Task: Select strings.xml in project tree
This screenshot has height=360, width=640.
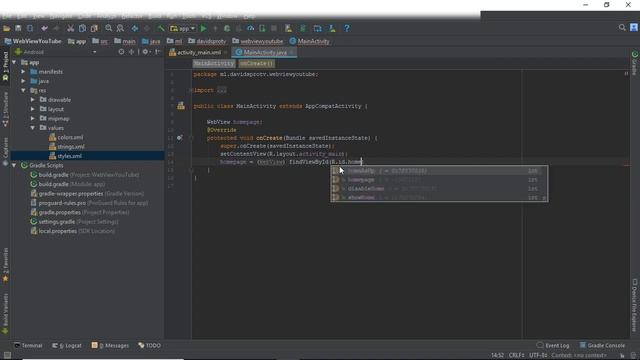Action: coord(67,147)
